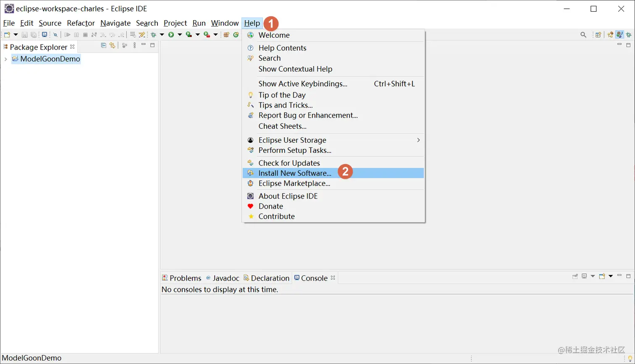Click the Drop to Frame icon

(x=133, y=35)
